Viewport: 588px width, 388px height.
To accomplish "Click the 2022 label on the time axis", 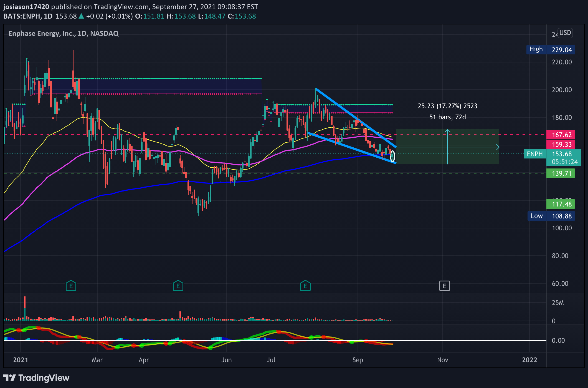I will [x=529, y=360].
